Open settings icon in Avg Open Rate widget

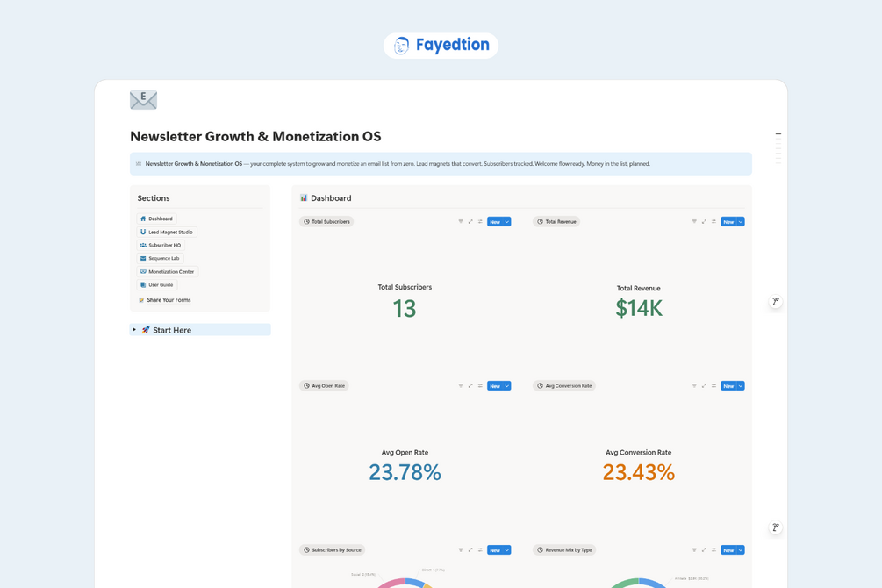480,386
